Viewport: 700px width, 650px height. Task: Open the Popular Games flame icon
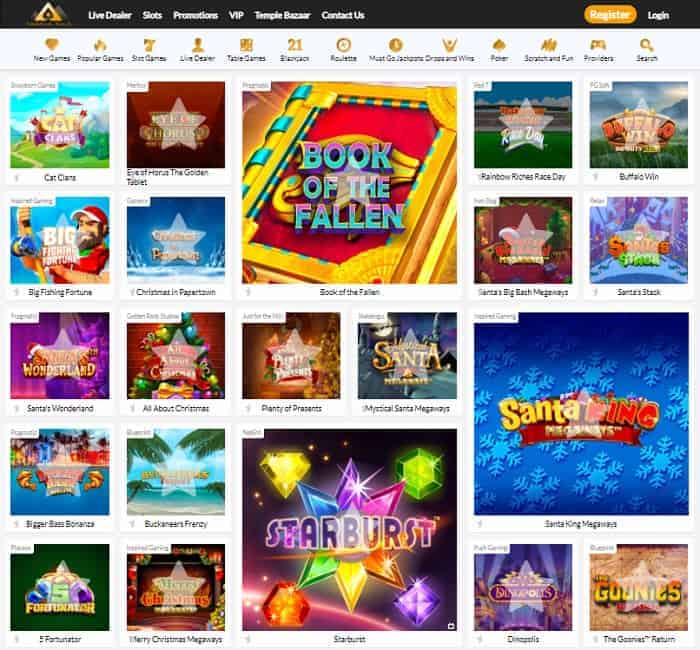100,45
